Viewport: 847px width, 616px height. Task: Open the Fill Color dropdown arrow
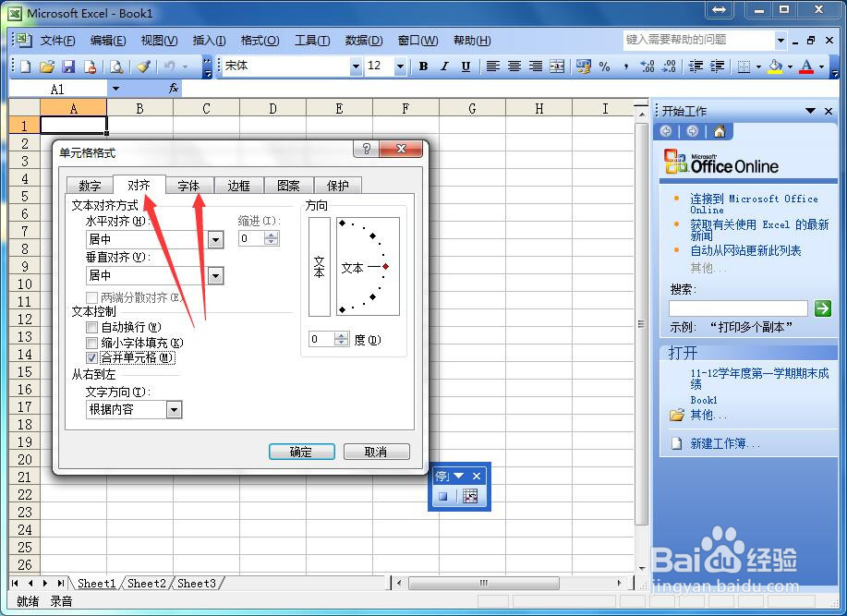[x=790, y=66]
